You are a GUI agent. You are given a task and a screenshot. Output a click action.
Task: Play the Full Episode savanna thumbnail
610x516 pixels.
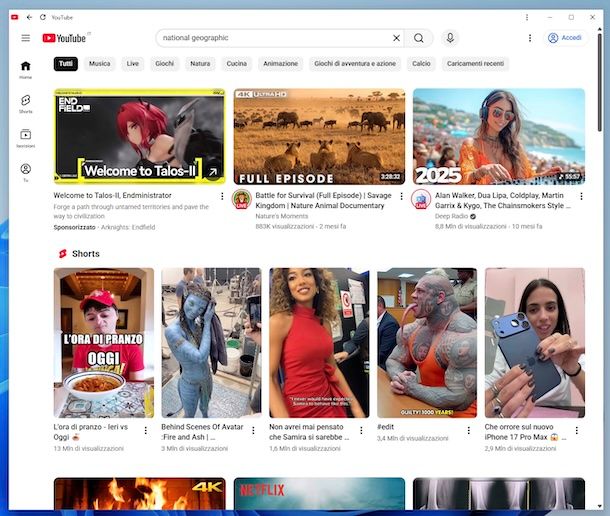[319, 136]
